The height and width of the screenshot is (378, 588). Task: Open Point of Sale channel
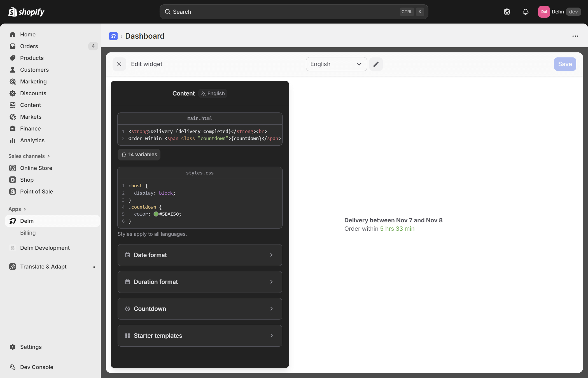[x=36, y=192]
